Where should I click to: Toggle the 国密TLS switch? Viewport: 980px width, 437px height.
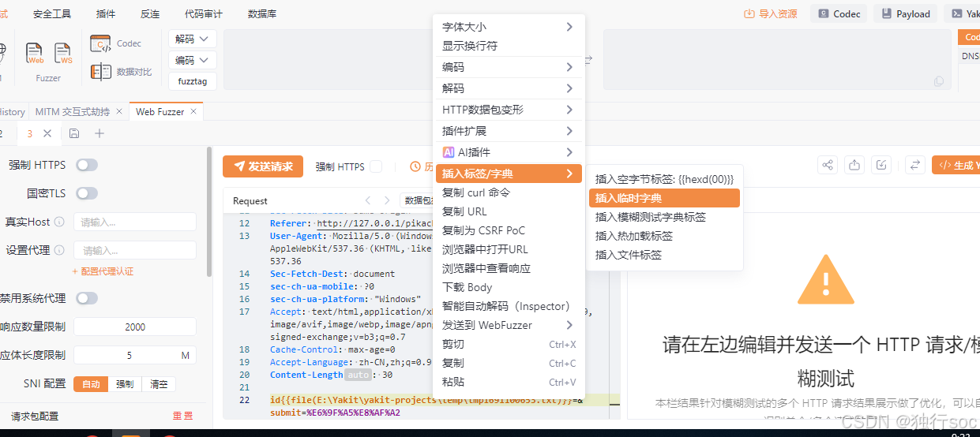pos(87,193)
